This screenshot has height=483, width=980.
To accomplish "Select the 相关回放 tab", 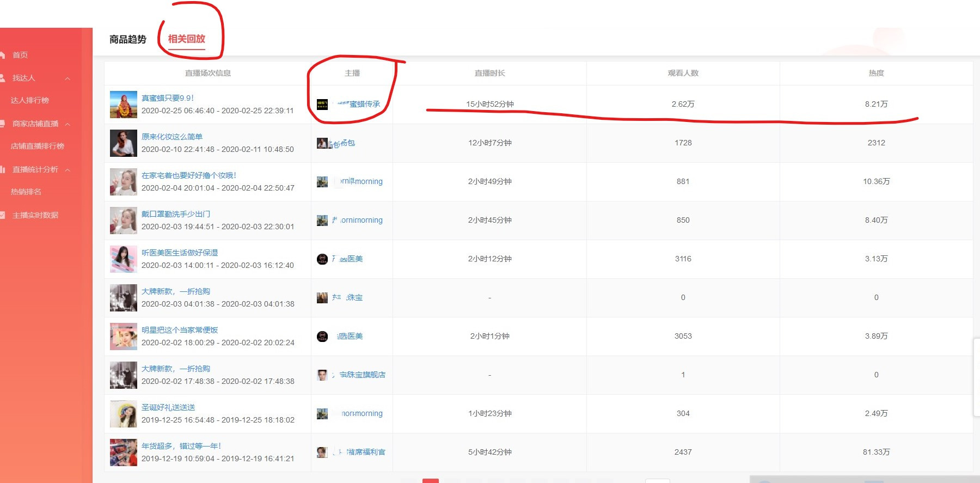I will point(186,39).
